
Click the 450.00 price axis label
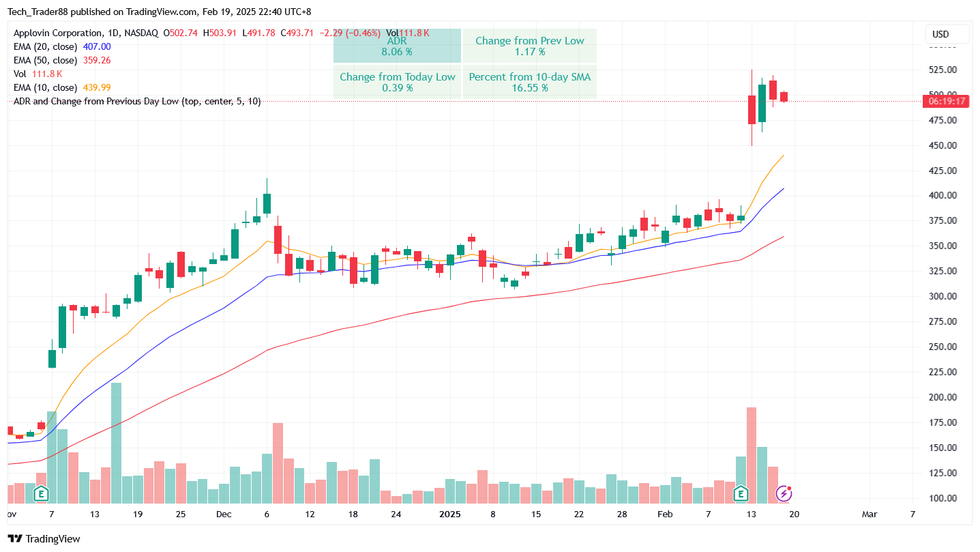coord(942,145)
